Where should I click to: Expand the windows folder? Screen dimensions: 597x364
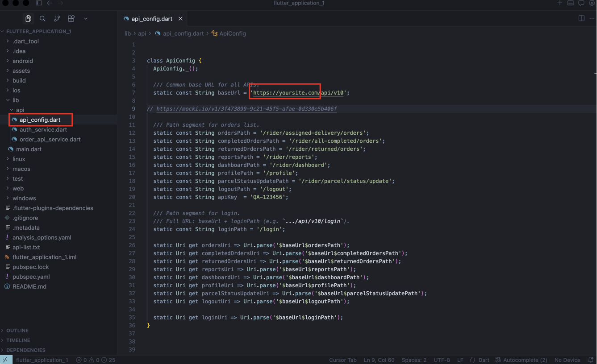pos(24,198)
